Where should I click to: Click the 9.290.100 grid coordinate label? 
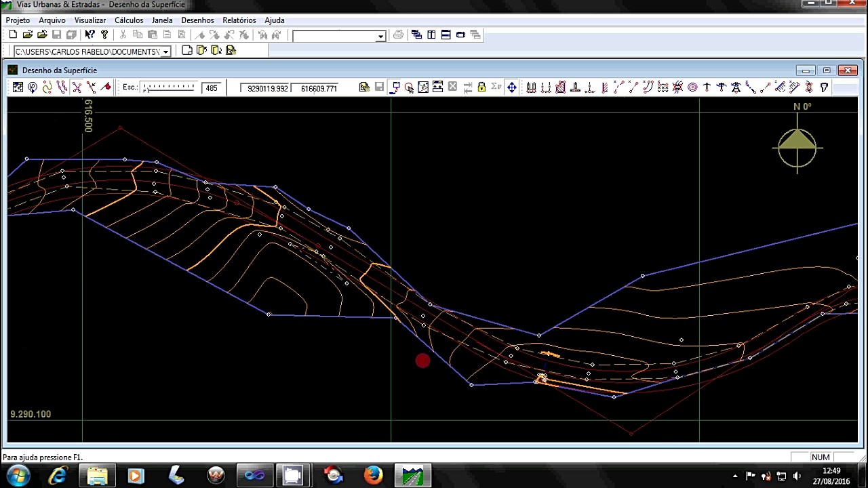coord(31,414)
